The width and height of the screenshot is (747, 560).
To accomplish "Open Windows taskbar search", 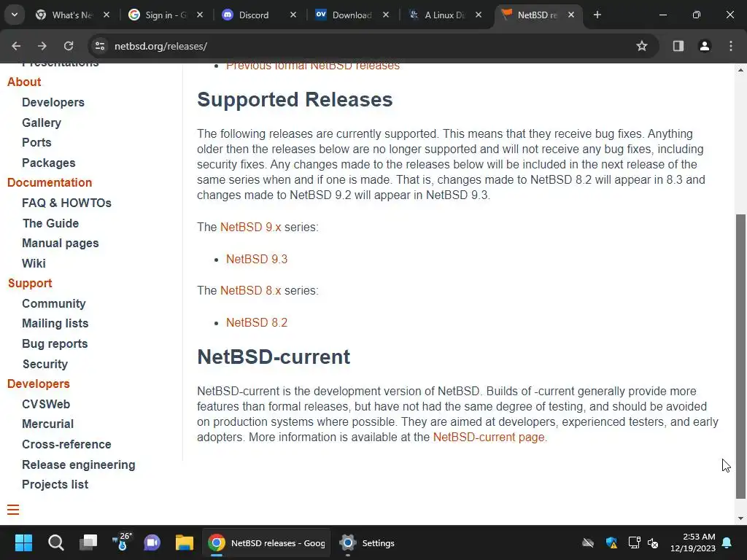I will 55,542.
